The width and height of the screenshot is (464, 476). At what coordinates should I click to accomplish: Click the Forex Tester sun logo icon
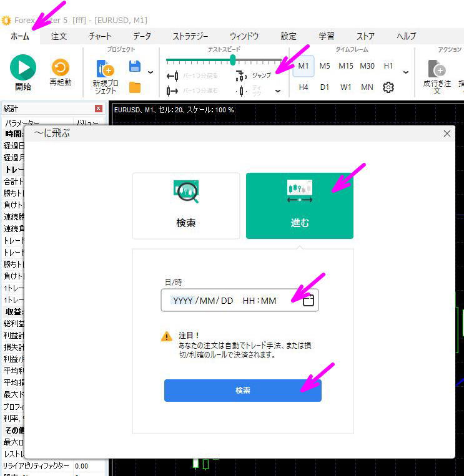tap(6, 21)
